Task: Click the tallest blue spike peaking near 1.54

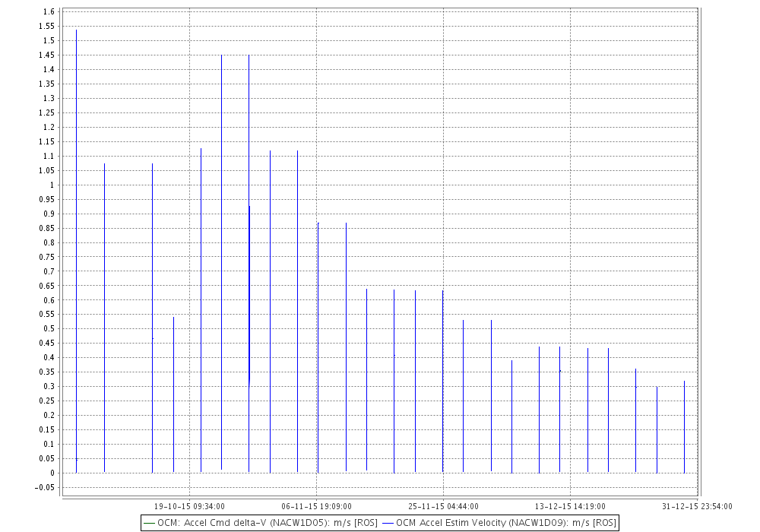Action: (77, 251)
